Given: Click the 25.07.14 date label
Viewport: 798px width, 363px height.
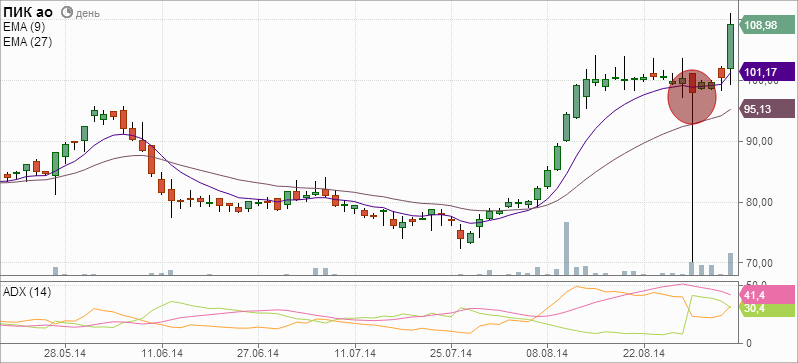Looking at the screenshot, I should coord(451,353).
